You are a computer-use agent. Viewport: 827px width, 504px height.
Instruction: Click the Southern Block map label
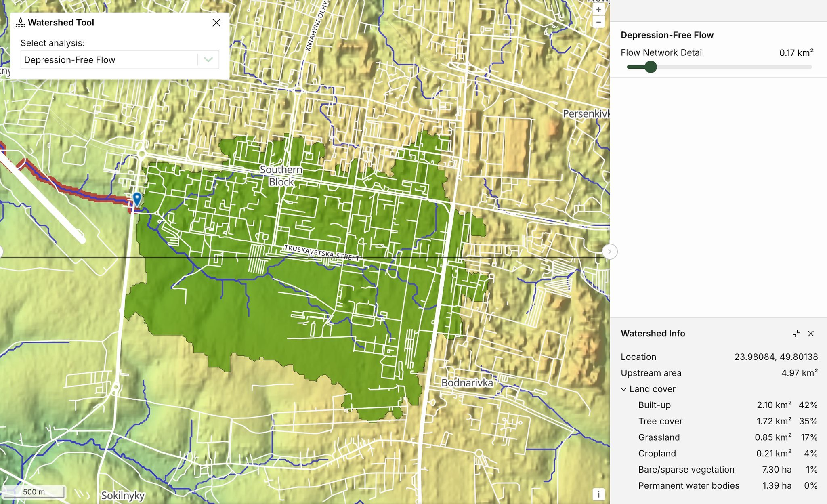[x=281, y=176]
